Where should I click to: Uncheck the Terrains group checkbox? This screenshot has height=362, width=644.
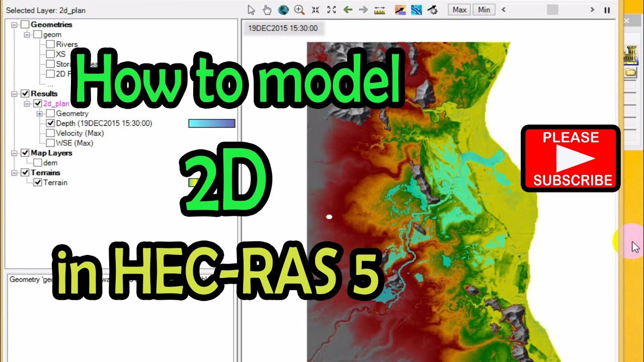click(x=25, y=172)
